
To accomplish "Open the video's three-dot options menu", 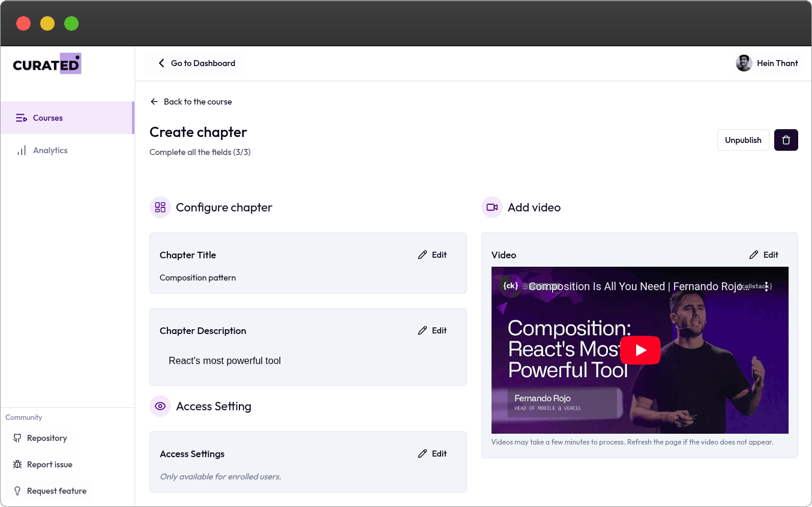I will pos(766,287).
